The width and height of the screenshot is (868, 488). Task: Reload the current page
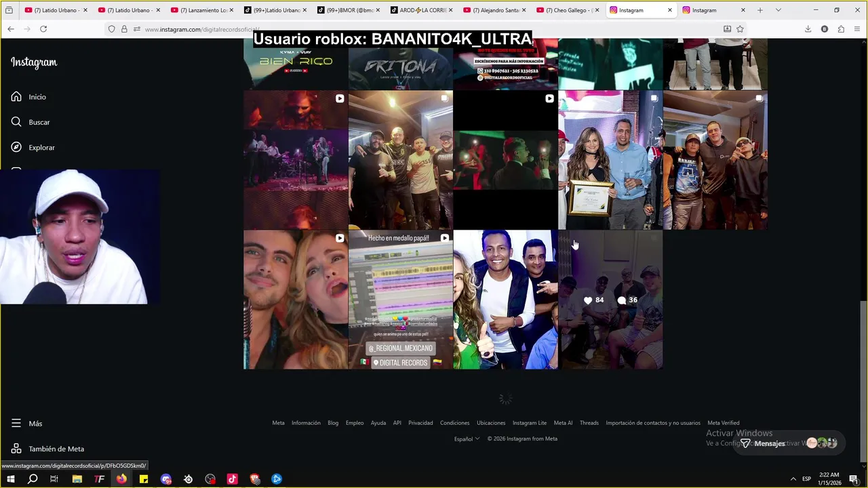[x=43, y=29]
